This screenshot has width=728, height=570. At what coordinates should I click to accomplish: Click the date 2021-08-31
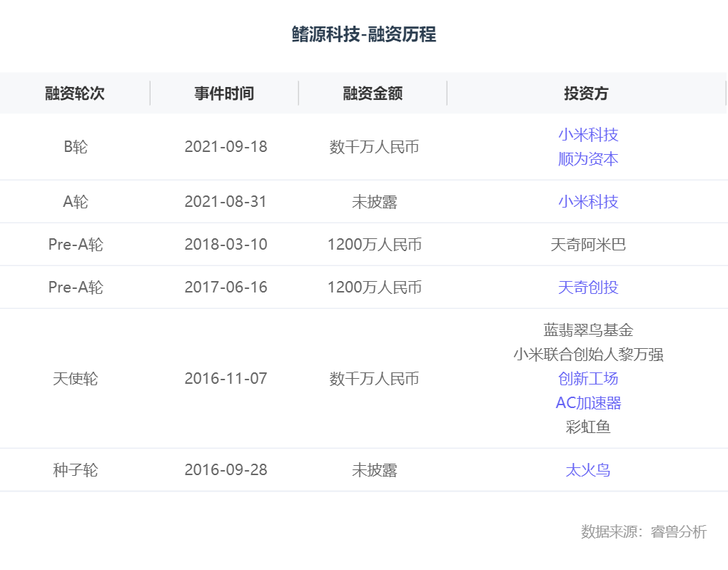click(x=226, y=201)
